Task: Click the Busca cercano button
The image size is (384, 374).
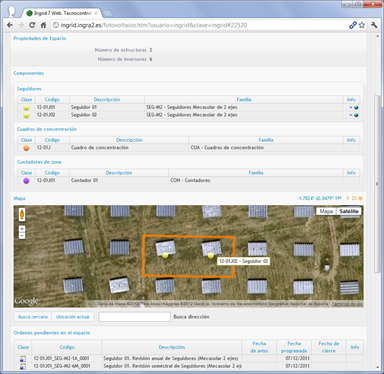Action: click(33, 317)
